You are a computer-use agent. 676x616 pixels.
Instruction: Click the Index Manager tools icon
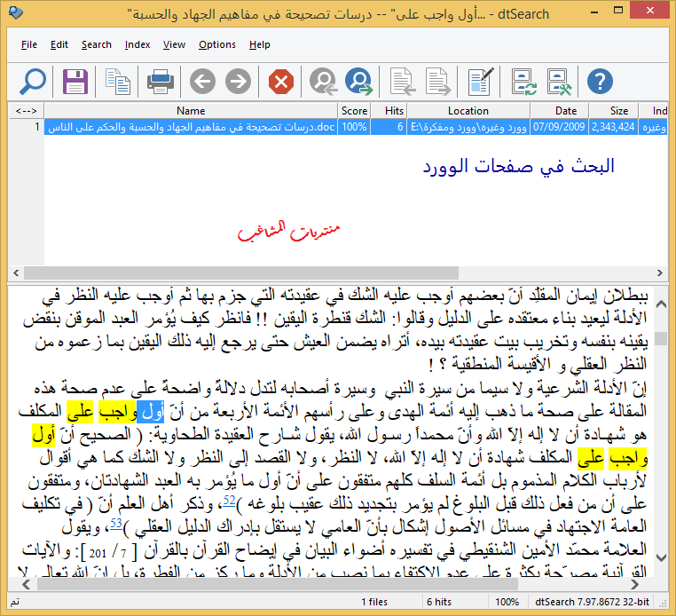click(x=559, y=83)
